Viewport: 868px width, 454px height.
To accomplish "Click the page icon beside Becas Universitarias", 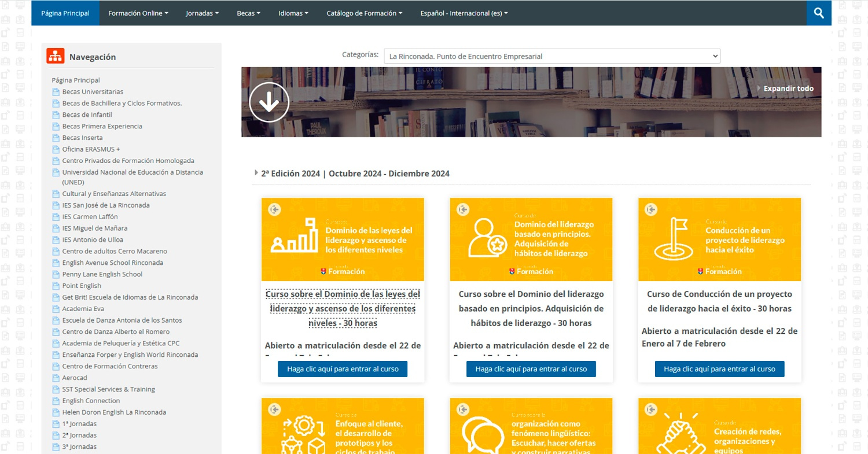I will (56, 92).
